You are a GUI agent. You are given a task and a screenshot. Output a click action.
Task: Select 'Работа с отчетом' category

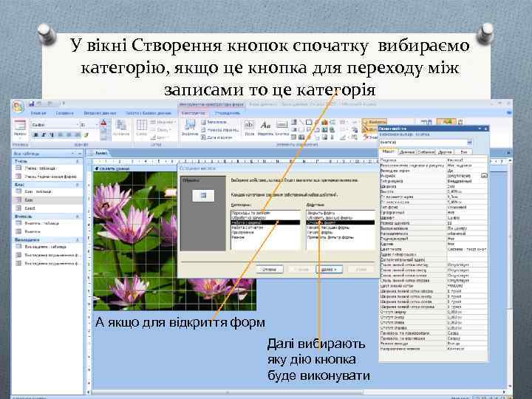tap(265, 228)
